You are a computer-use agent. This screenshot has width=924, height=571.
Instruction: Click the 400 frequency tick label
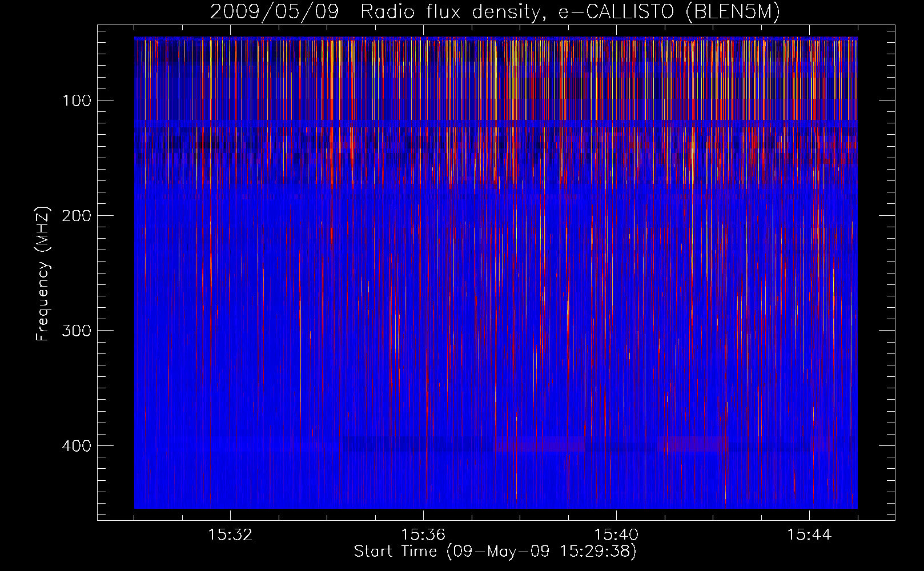coord(77,446)
